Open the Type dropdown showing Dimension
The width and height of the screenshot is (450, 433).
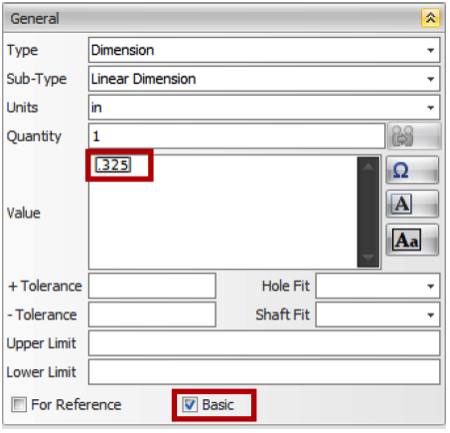point(264,50)
